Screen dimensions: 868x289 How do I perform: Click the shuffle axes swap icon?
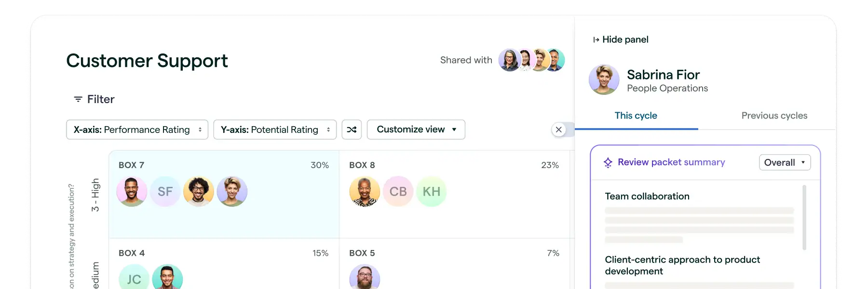coord(352,129)
